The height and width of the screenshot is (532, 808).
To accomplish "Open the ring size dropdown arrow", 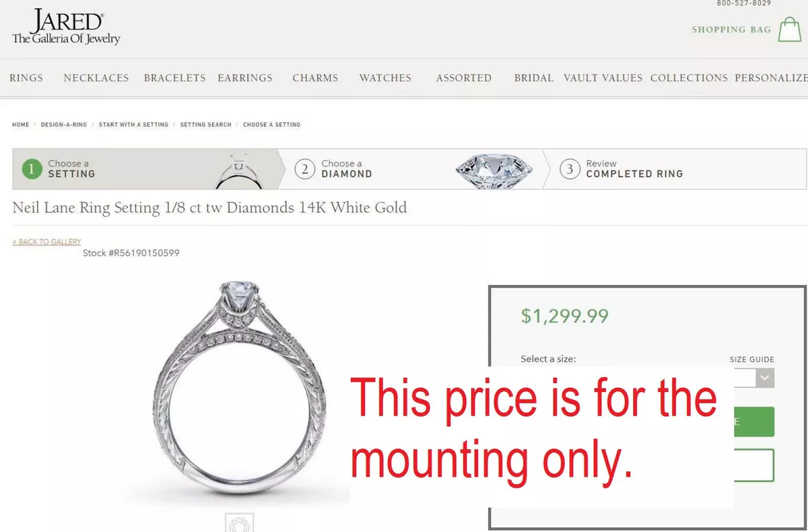I will point(764,378).
